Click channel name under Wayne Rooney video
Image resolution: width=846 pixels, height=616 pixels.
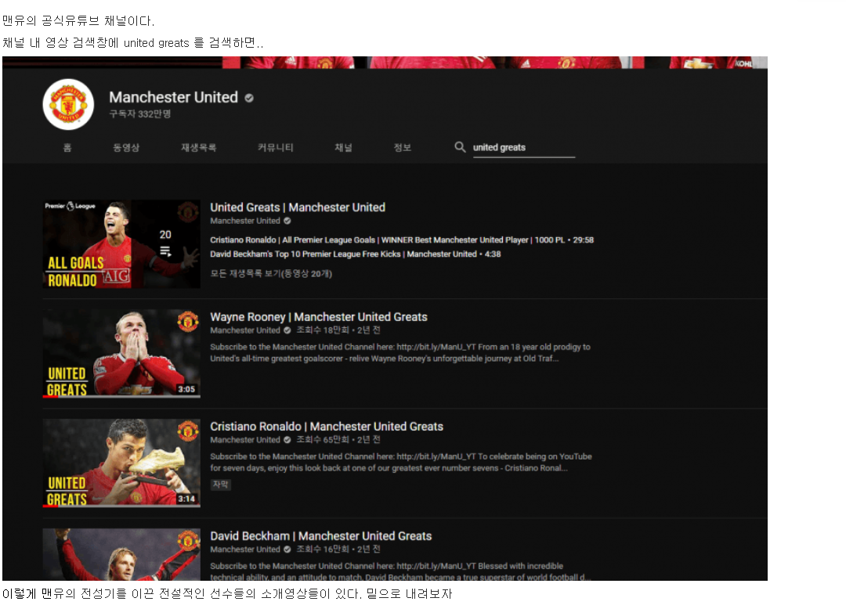245,330
